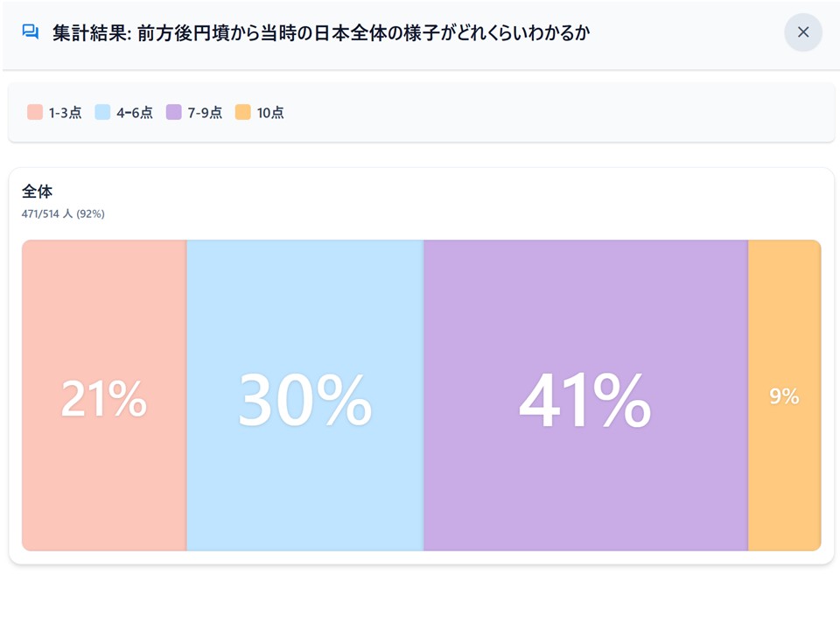Click the dialog title about 前方後円墳
840x630 pixels.
pos(321,32)
